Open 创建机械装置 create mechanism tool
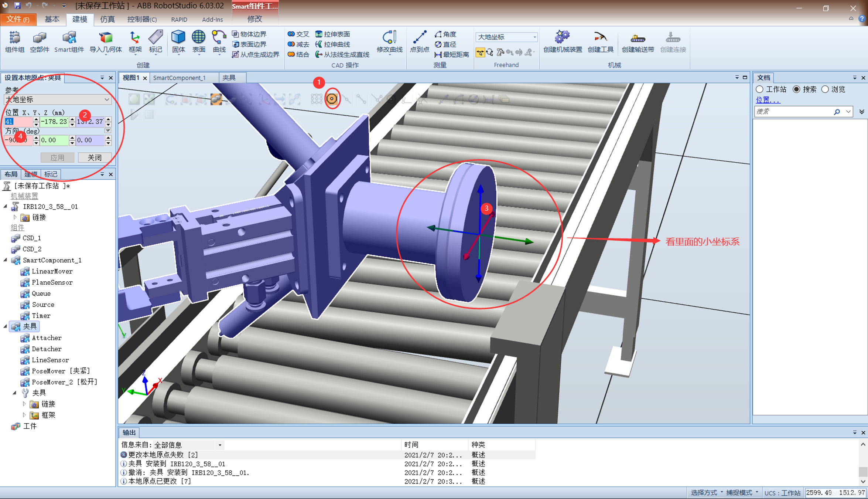This screenshot has width=868, height=499. (x=562, y=41)
